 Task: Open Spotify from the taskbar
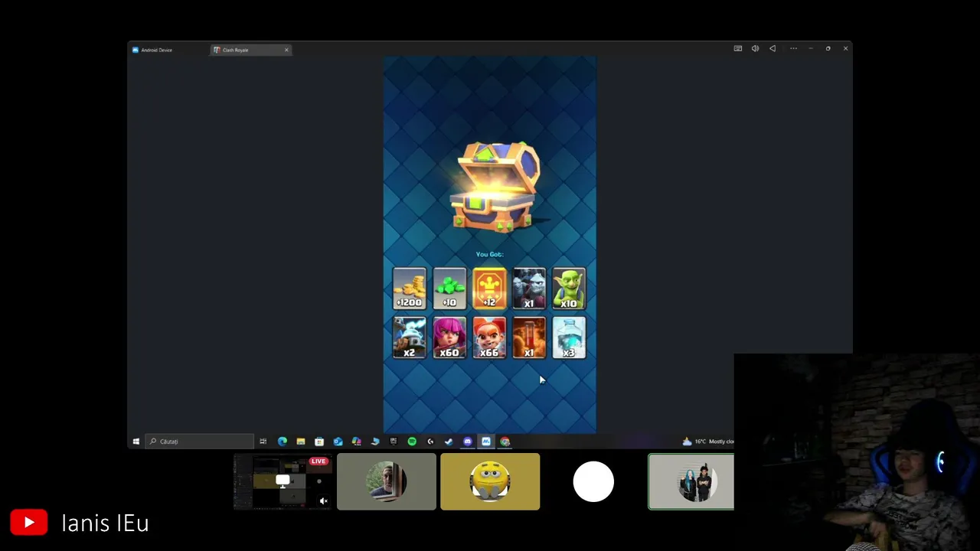[x=412, y=442]
